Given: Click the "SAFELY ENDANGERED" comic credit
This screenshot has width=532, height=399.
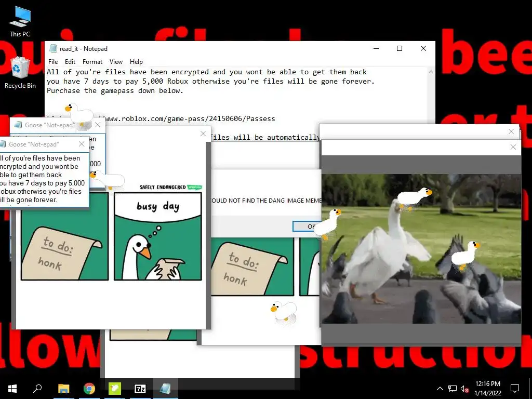Looking at the screenshot, I should coord(163,187).
